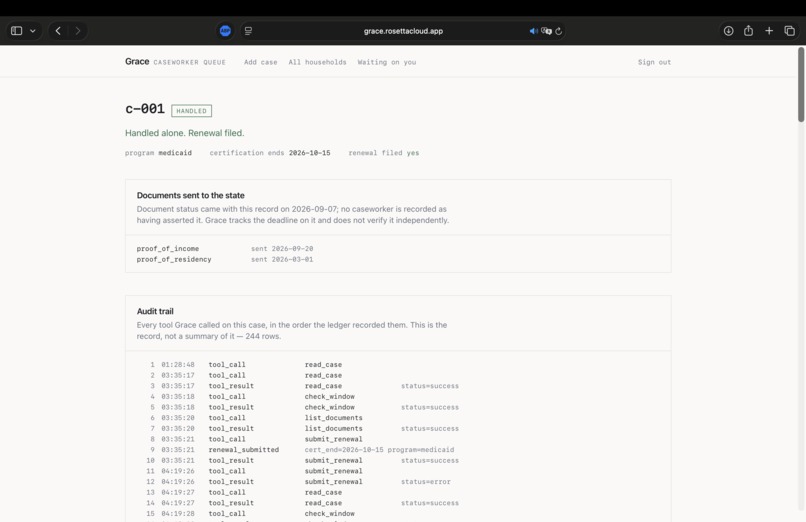Open the Add case nav item
806x522 pixels.
261,62
